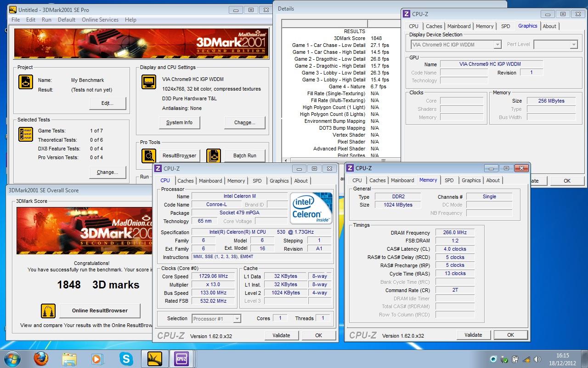The width and height of the screenshot is (588, 368).
Task: Click the ResultBrowser magnifier icon
Action: pos(149,156)
